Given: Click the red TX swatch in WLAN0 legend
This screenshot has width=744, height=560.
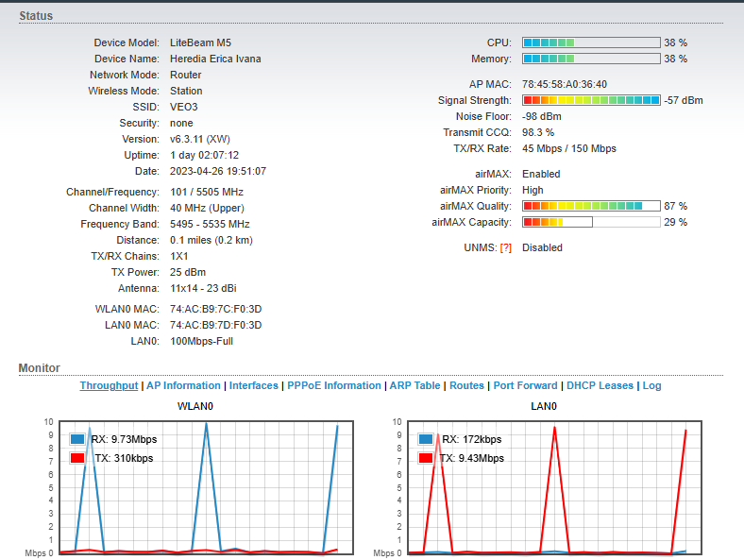Looking at the screenshot, I should (78, 458).
